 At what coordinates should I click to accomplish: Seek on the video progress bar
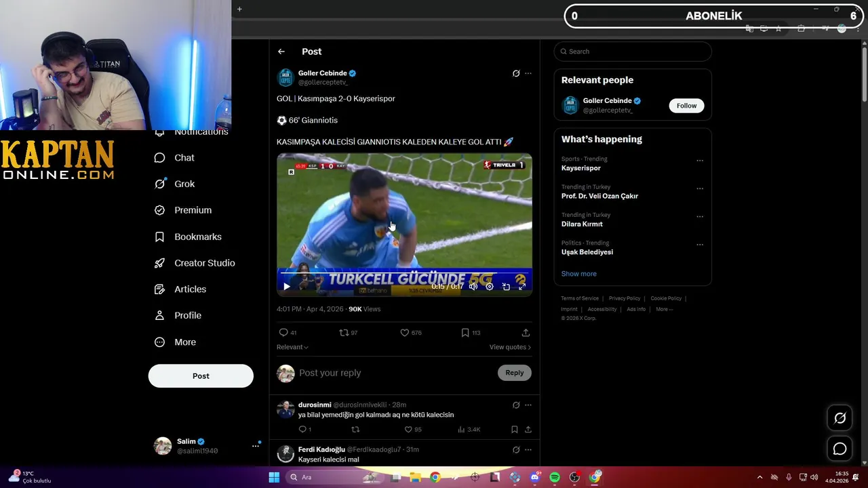tap(404, 273)
